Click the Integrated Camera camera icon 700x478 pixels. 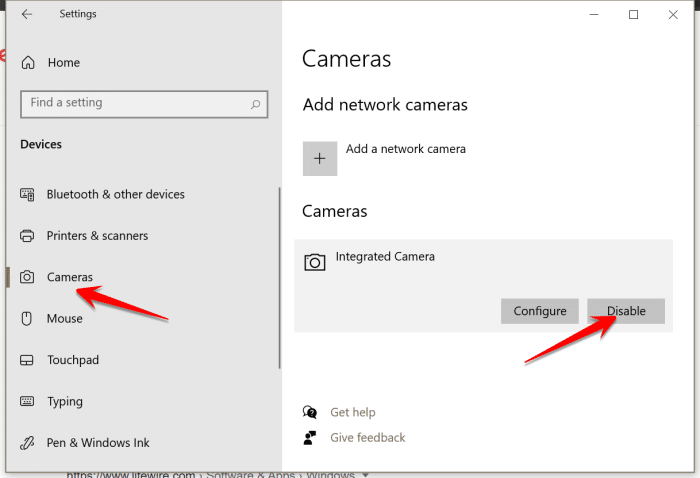[315, 262]
